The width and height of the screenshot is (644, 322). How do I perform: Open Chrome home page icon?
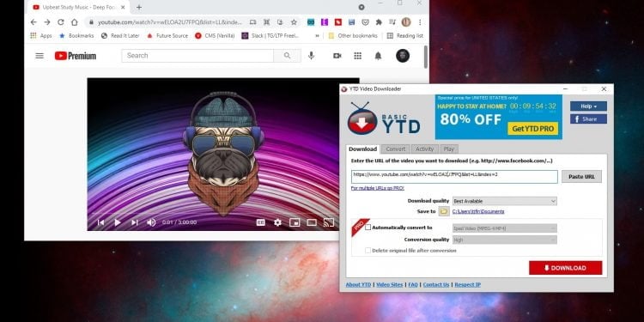tap(75, 22)
